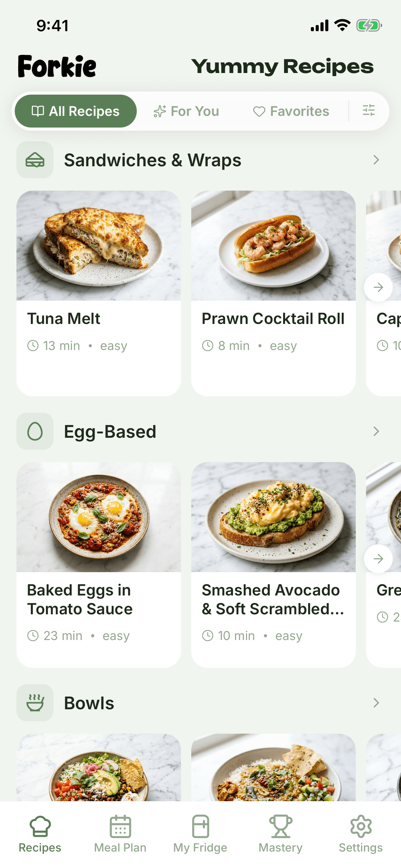Expand the Sandwiches & Wraps category chevron
The height and width of the screenshot is (868, 401).
pyautogui.click(x=376, y=160)
